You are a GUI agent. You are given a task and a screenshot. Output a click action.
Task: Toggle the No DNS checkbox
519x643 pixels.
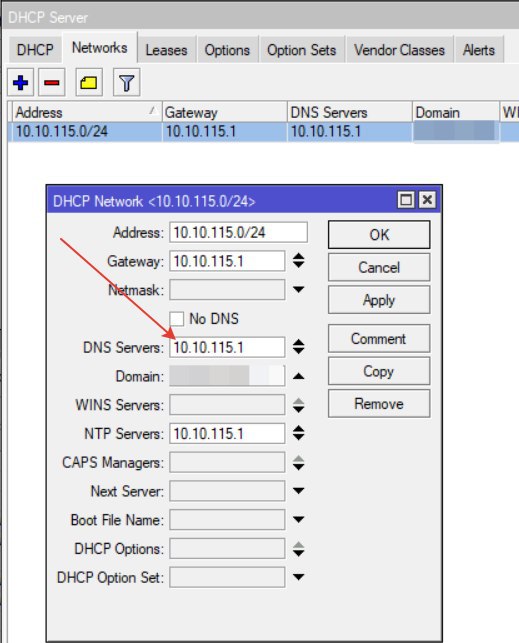pos(177,319)
